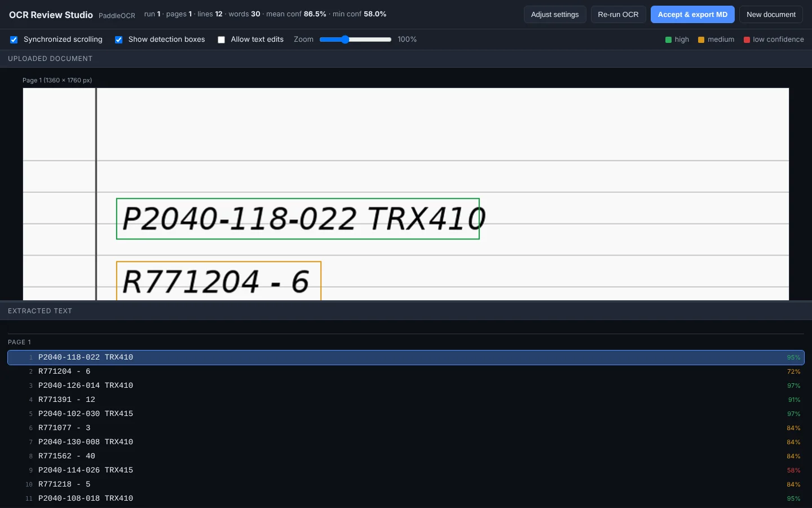Click the Extracted Text panel header
Screen dimensions: 812x508
coord(406,311)
